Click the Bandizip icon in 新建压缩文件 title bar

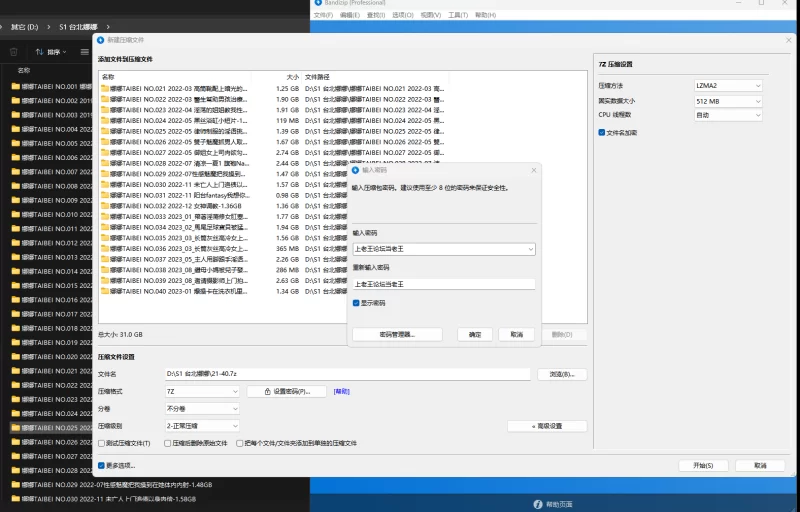tap(101, 40)
